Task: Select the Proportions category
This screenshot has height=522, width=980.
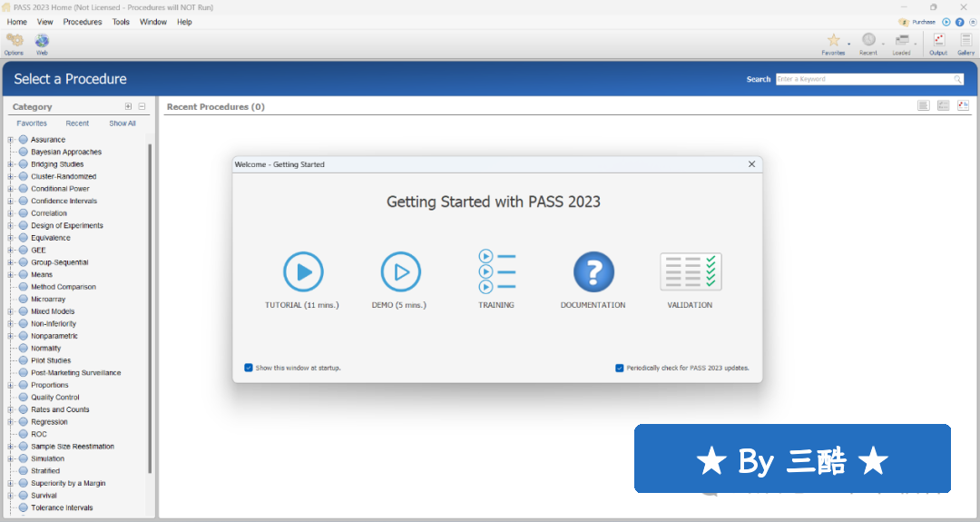Action: [49, 385]
